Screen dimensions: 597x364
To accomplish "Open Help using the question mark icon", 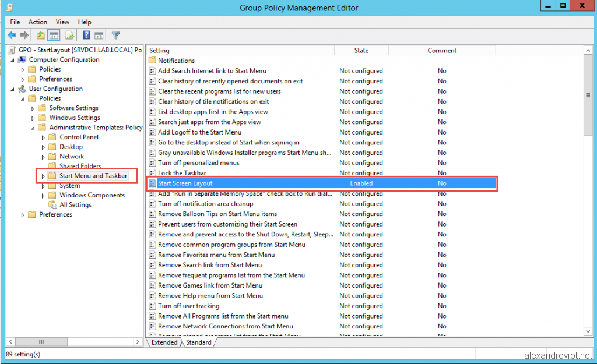I will [x=85, y=35].
